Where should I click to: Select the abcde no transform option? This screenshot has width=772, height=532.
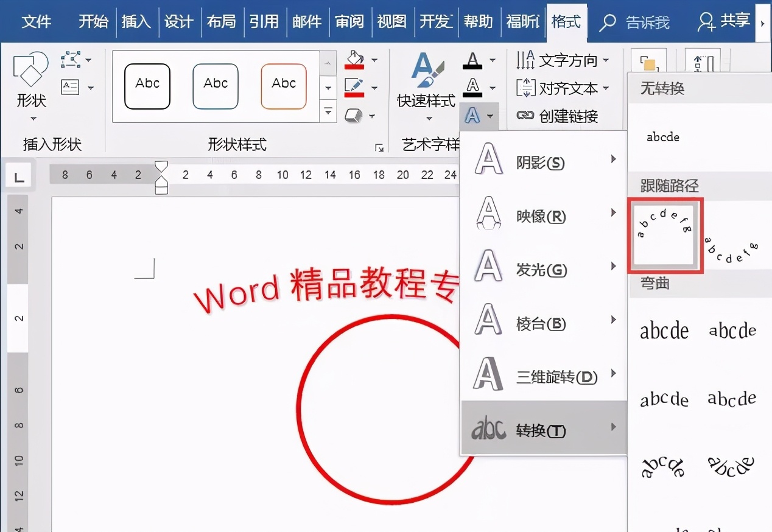tap(663, 137)
